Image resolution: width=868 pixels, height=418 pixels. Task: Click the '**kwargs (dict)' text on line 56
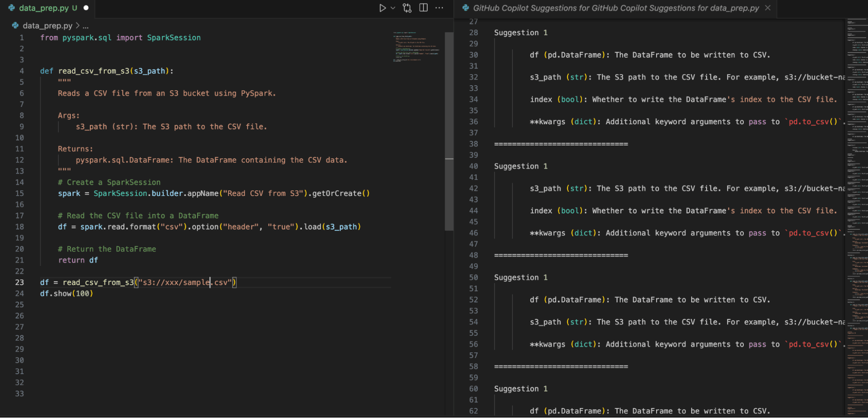coord(563,345)
